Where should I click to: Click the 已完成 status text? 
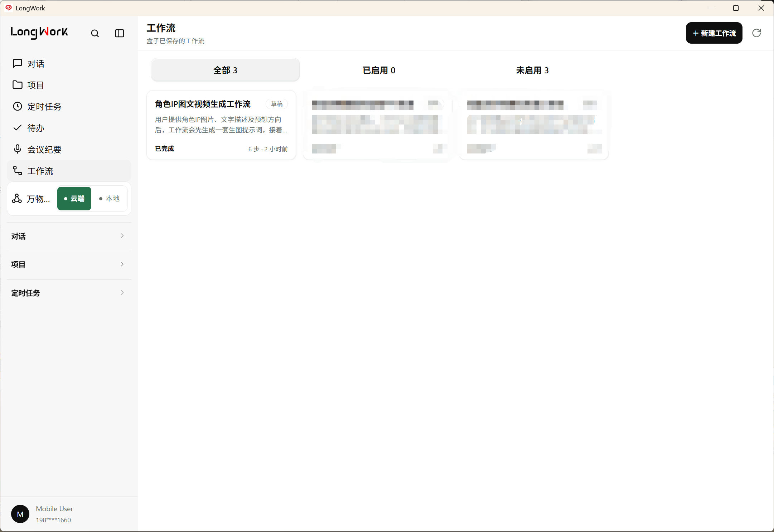(165, 149)
